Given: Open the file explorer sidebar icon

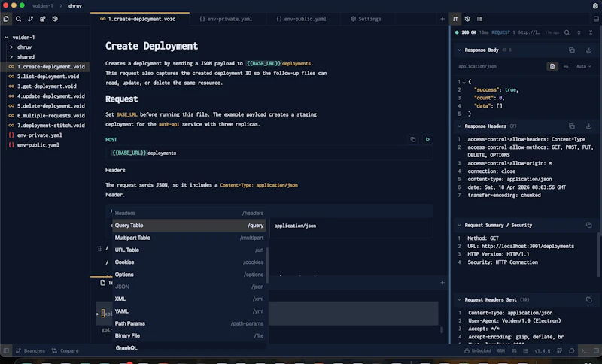Looking at the screenshot, I should tap(6, 19).
